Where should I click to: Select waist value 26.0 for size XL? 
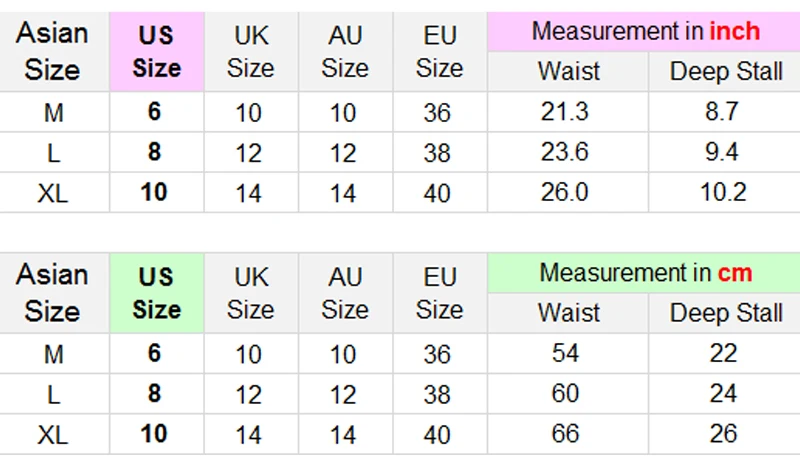(565, 192)
